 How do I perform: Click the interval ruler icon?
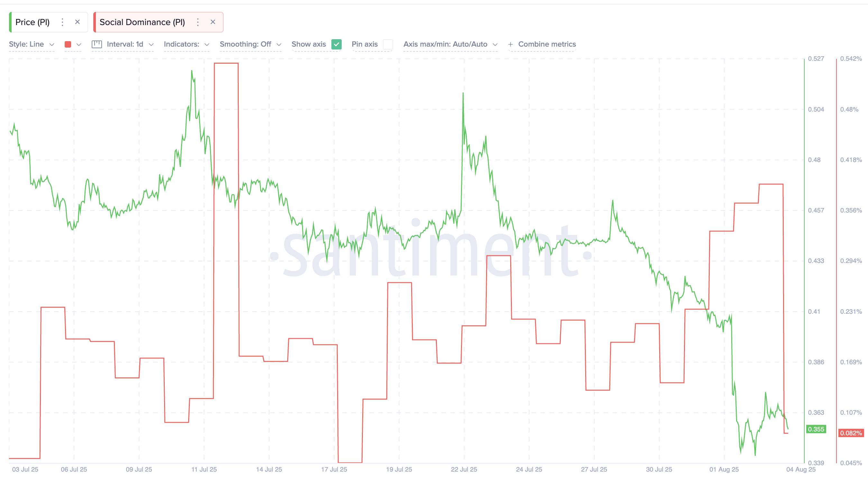pyautogui.click(x=97, y=44)
